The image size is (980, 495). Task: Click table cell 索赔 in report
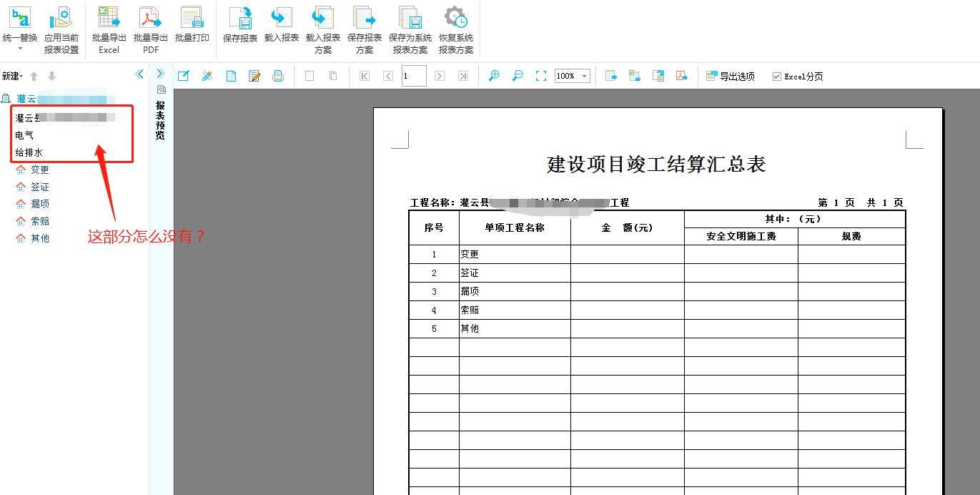pos(515,310)
